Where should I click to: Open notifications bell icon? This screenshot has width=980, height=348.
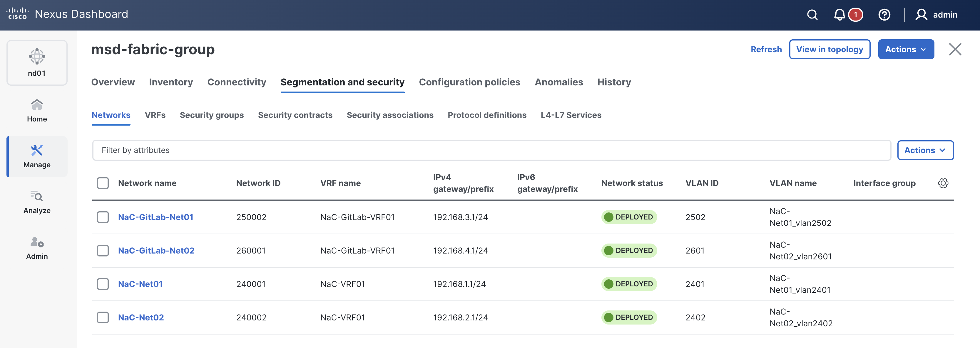click(x=839, y=15)
